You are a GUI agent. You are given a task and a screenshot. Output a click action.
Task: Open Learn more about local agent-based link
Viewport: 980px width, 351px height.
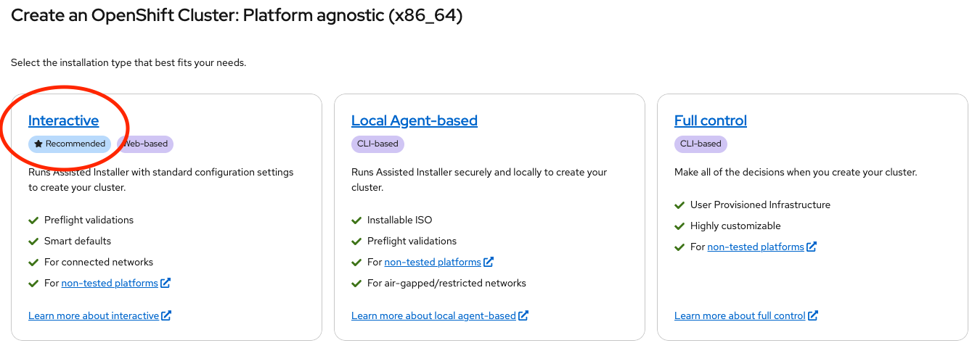tap(433, 315)
